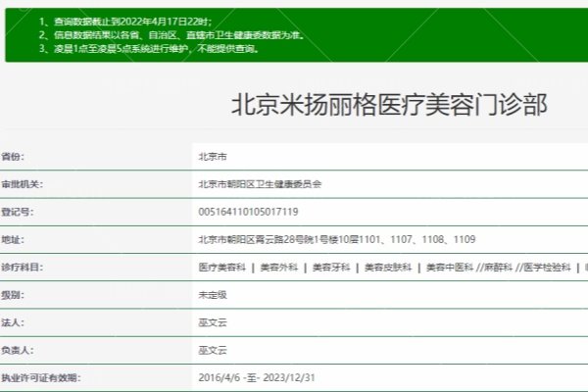Viewport: 588px width, 392px height.
Task: Select 美容中医科 in the subjects row
Action: (450, 268)
